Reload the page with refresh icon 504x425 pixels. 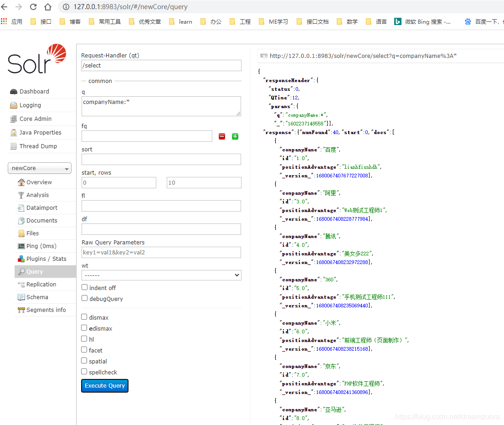pos(33,7)
